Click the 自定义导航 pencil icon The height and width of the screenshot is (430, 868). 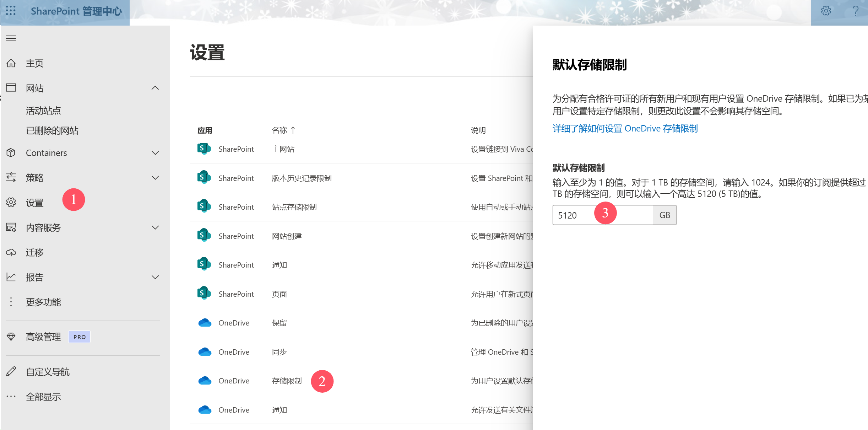11,372
